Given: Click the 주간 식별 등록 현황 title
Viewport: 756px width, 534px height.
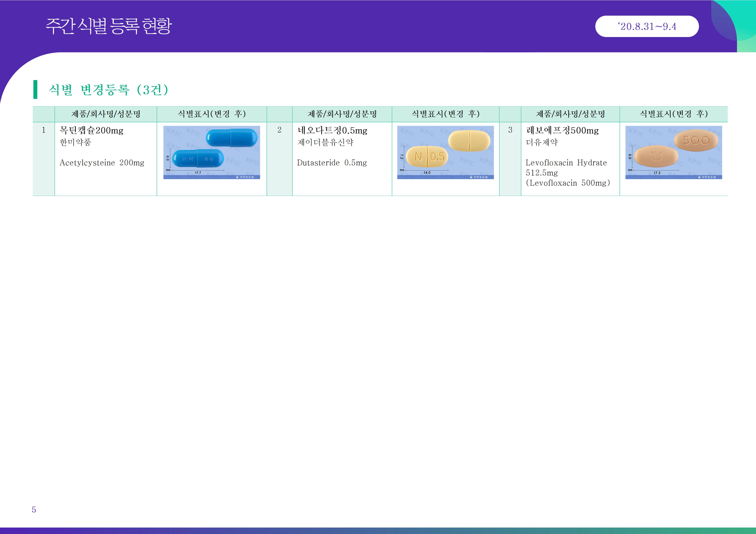Looking at the screenshot, I should [x=109, y=26].
